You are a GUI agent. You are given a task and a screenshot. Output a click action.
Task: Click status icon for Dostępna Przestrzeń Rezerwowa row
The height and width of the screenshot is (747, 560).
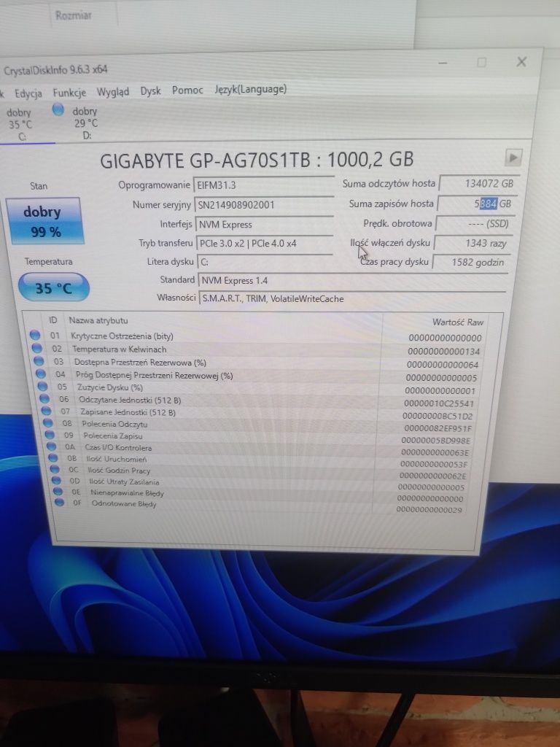point(39,361)
